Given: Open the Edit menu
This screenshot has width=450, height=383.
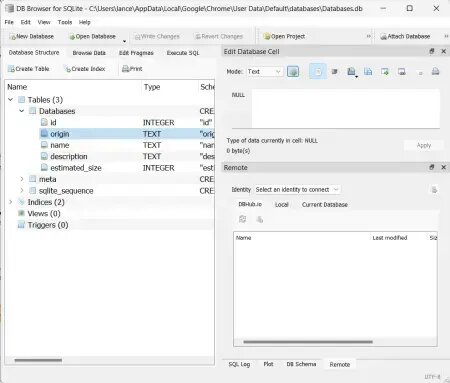Looking at the screenshot, I should (x=25, y=22).
